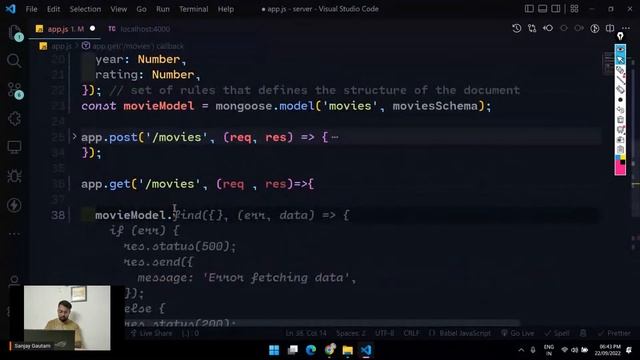The width and height of the screenshot is (640, 360).
Task: Toggle the eye visibility on annotation toolbar
Action: (620, 50)
